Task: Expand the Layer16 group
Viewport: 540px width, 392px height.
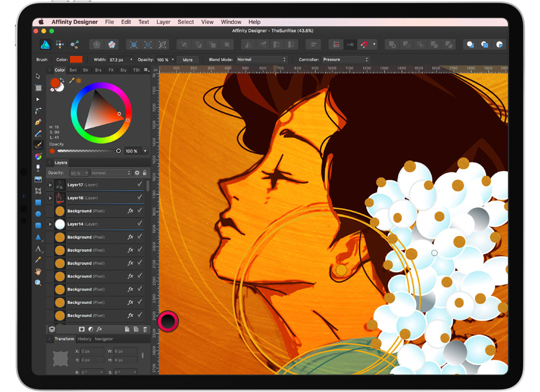Action: [50, 198]
